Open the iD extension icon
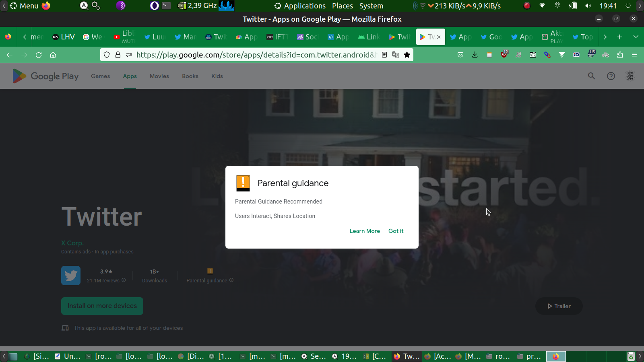Image resolution: width=644 pixels, height=362 pixels. (x=576, y=55)
